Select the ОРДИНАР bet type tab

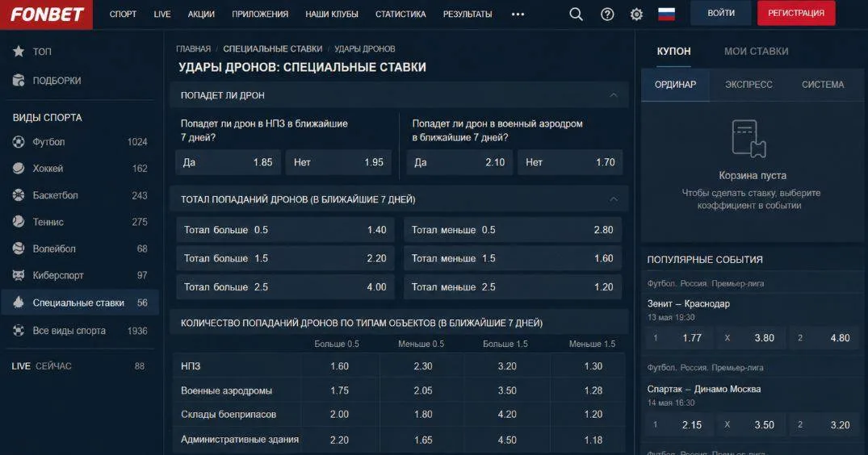pyautogui.click(x=675, y=85)
